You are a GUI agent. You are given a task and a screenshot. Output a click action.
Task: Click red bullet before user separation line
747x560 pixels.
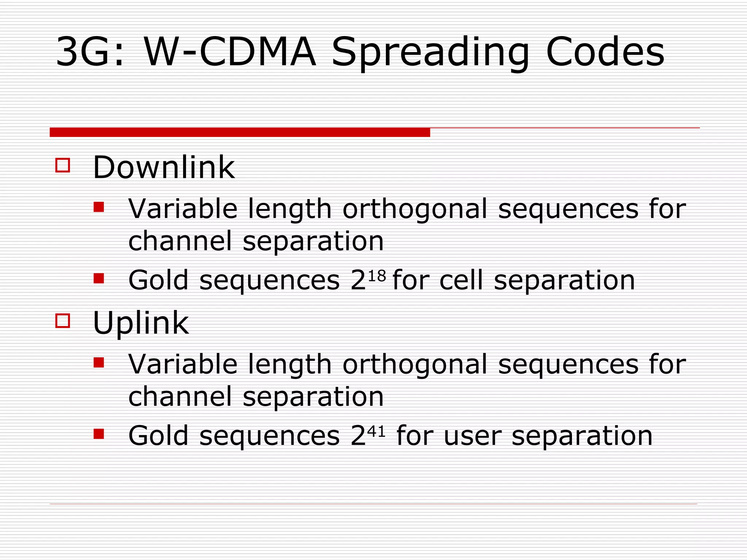tap(98, 434)
